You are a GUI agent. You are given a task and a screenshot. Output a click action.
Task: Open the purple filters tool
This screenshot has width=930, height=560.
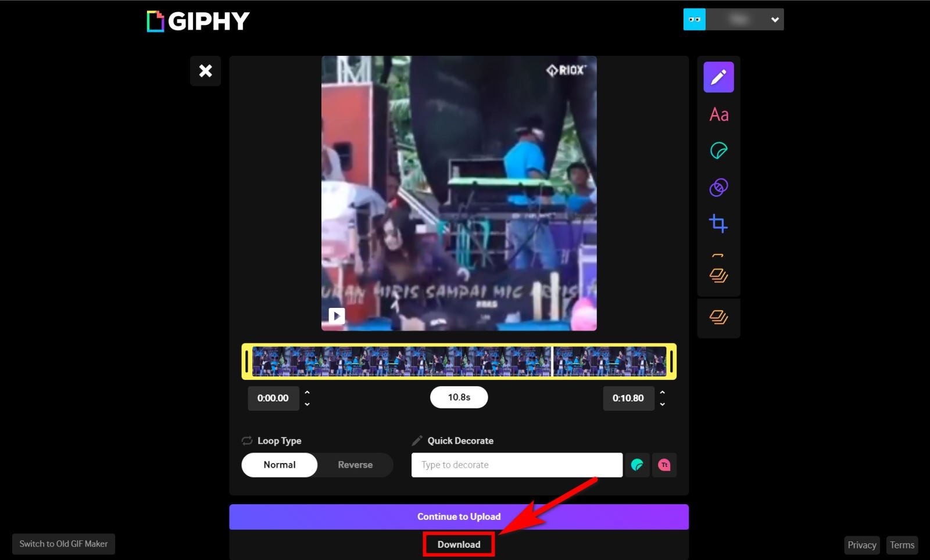click(718, 187)
